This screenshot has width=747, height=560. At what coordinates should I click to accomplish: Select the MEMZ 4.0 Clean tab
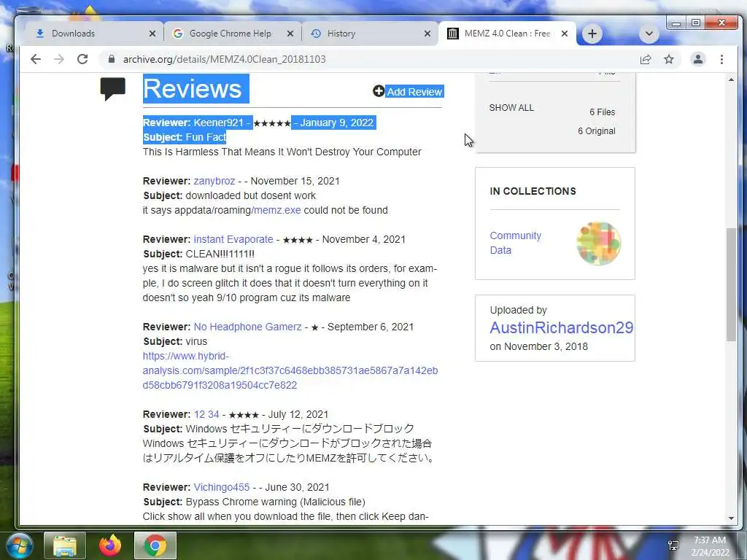click(x=508, y=34)
